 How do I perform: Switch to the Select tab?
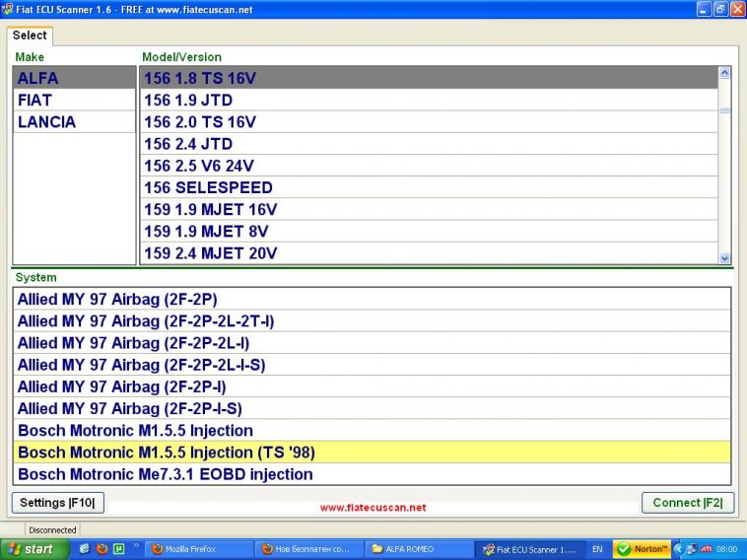[x=30, y=35]
